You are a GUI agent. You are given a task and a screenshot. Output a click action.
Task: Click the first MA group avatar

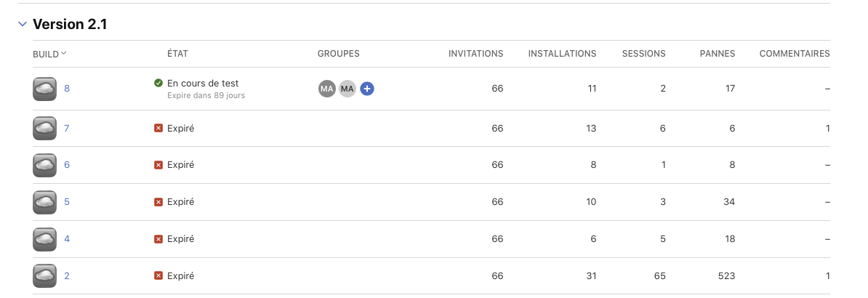(326, 89)
